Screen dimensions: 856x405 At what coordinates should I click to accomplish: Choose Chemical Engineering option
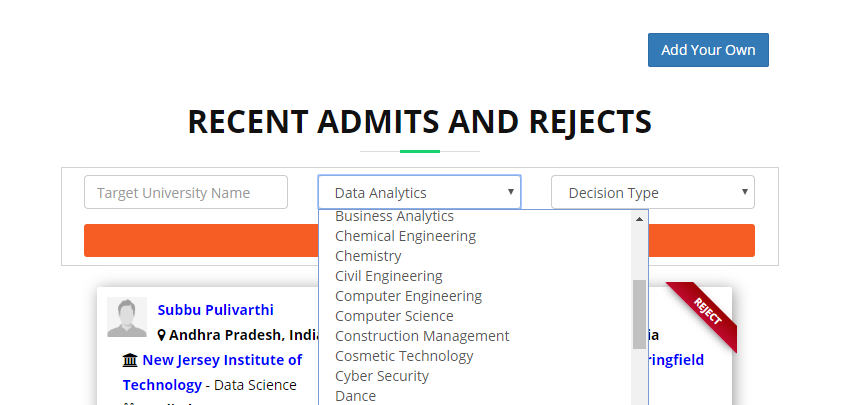(x=405, y=236)
